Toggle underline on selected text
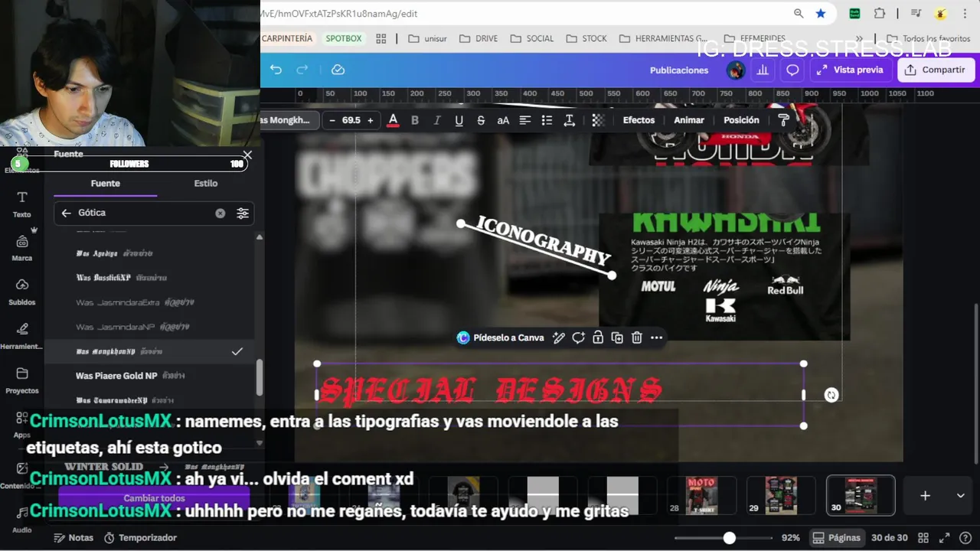Image resolution: width=980 pixels, height=551 pixels. (459, 120)
